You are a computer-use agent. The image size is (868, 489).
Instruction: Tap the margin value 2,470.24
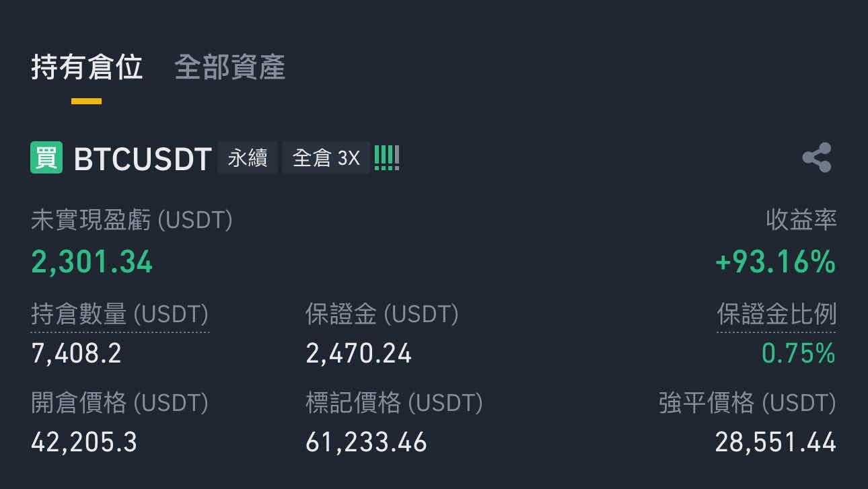(x=359, y=353)
